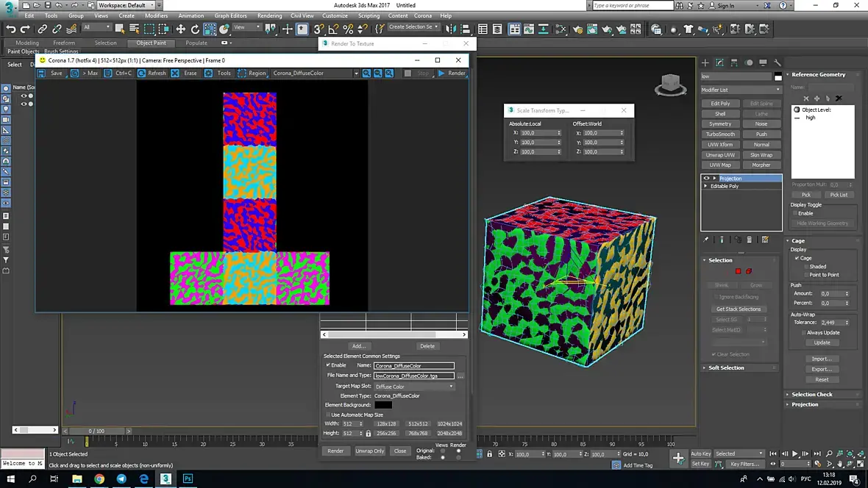This screenshot has width=868, height=488.
Task: Open the Rendering menu
Action: click(269, 15)
